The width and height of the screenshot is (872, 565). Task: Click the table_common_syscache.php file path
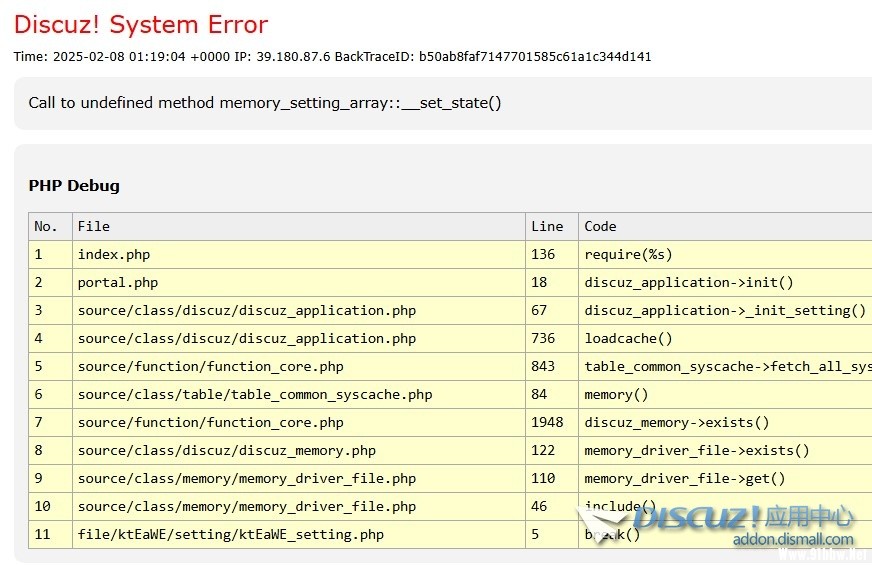[x=255, y=394]
